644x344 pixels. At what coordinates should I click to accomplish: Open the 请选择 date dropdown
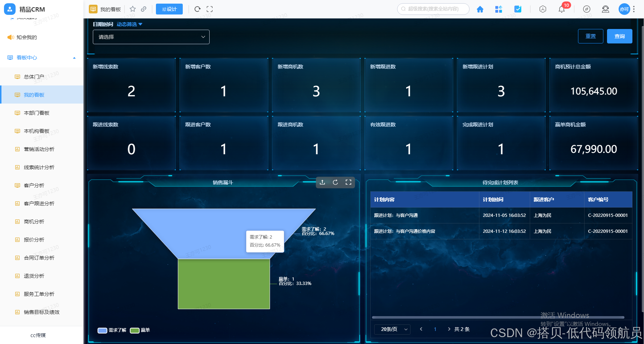tap(151, 37)
